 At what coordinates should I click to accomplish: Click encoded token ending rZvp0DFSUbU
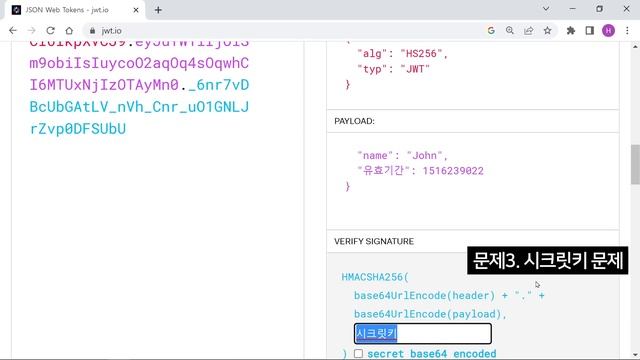coord(78,129)
